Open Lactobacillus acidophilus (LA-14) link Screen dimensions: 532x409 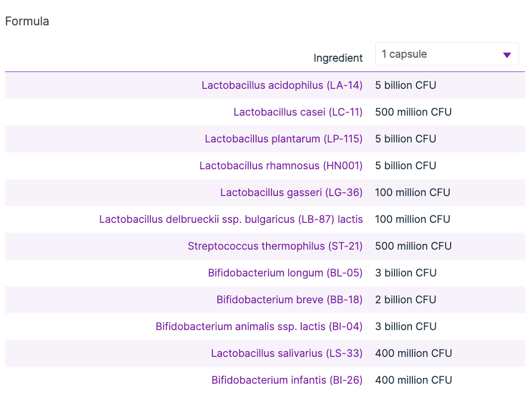[x=282, y=85]
